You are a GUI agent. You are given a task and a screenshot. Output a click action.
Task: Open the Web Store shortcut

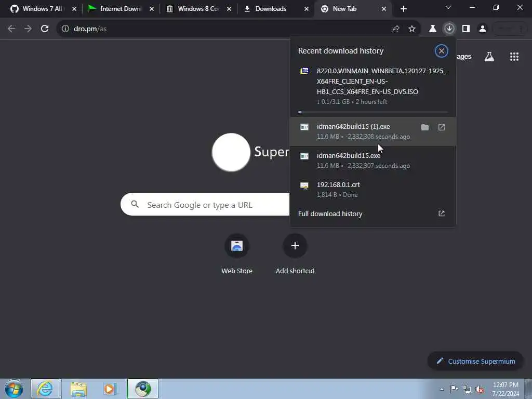click(x=237, y=254)
